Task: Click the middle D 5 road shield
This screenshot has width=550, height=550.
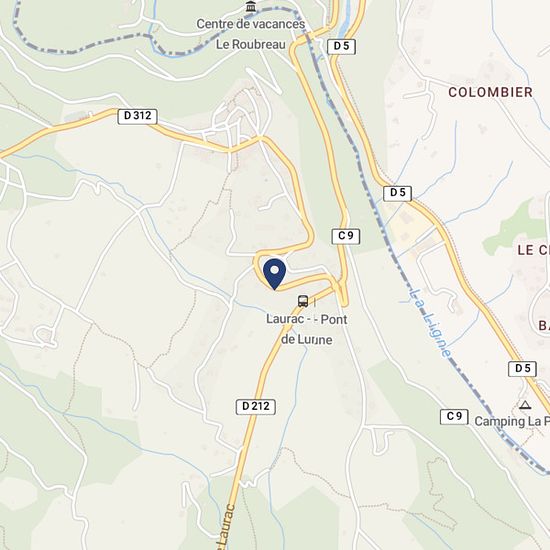Action: (x=397, y=193)
